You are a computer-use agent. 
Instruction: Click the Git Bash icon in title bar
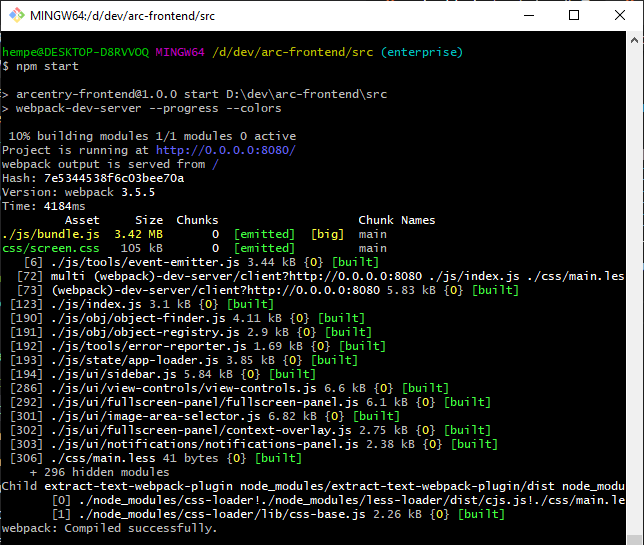tap(17, 16)
